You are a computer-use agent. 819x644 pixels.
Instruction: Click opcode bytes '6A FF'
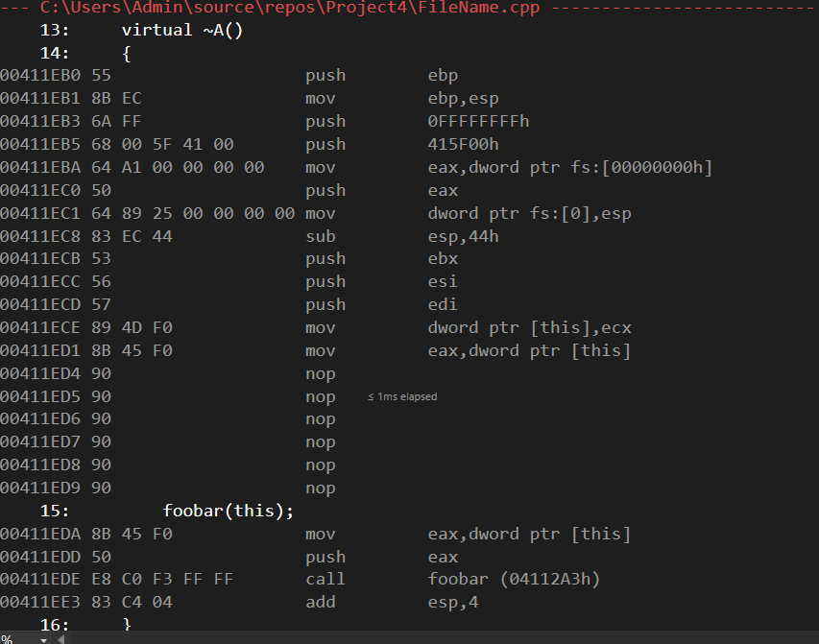click(116, 122)
